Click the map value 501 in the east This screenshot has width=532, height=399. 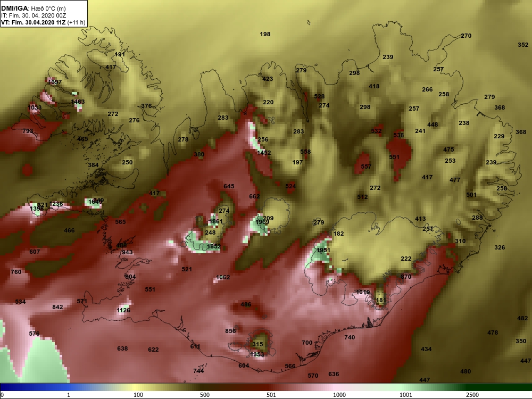pos(471,195)
